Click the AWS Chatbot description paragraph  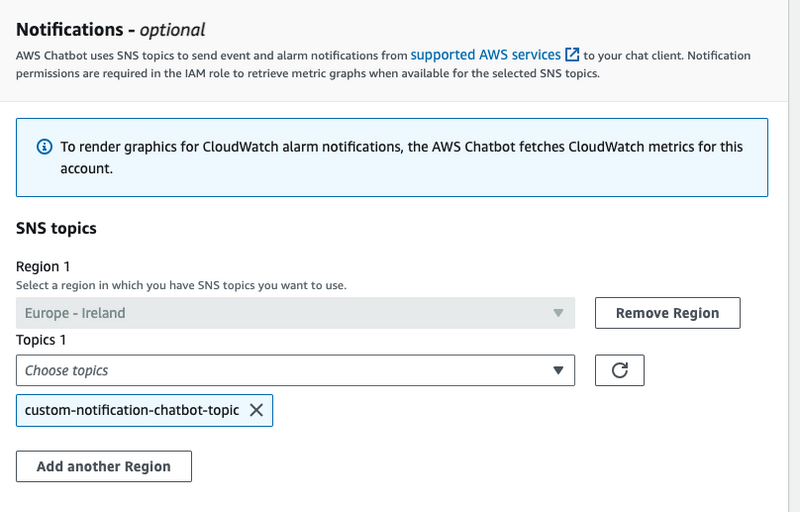coord(383,64)
